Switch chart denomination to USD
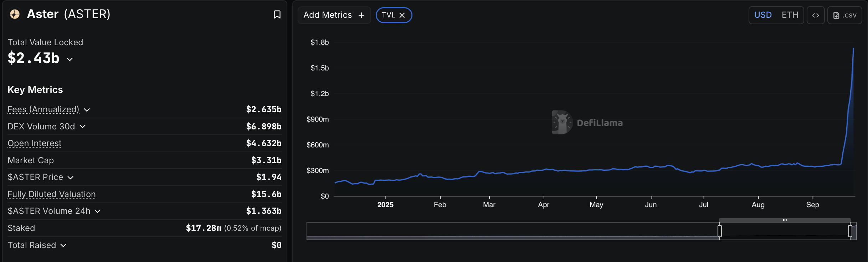 763,15
